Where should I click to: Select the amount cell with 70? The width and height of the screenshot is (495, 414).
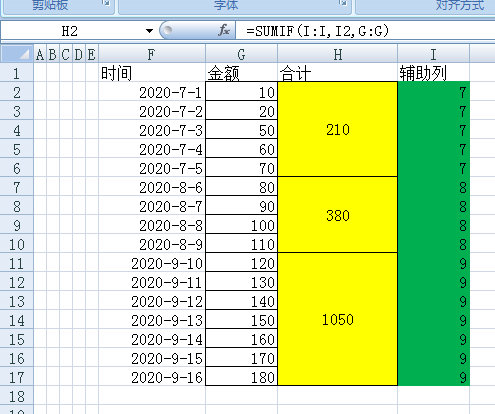click(241, 167)
